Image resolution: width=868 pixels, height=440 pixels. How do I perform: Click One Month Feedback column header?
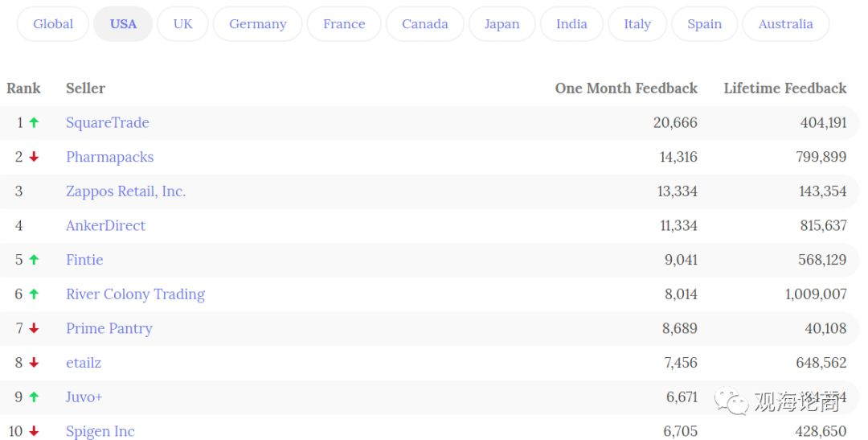coord(626,88)
